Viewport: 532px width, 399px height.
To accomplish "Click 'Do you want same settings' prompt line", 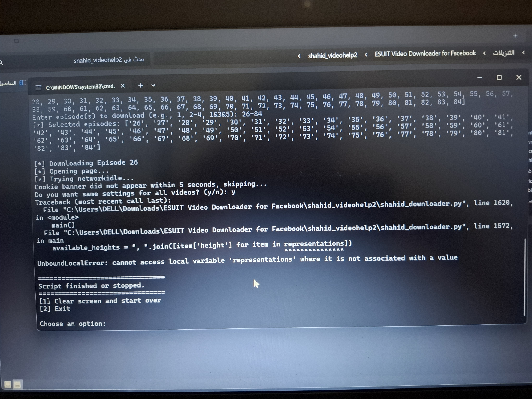I will pyautogui.click(x=135, y=193).
